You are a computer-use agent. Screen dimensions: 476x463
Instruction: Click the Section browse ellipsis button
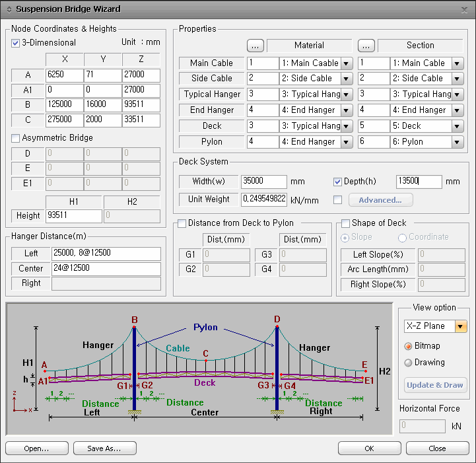[x=367, y=46]
